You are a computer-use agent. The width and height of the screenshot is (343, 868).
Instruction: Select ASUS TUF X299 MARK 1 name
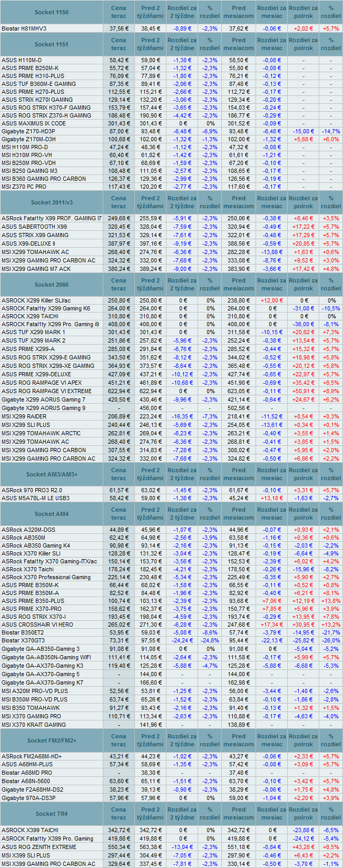[x=33, y=332]
